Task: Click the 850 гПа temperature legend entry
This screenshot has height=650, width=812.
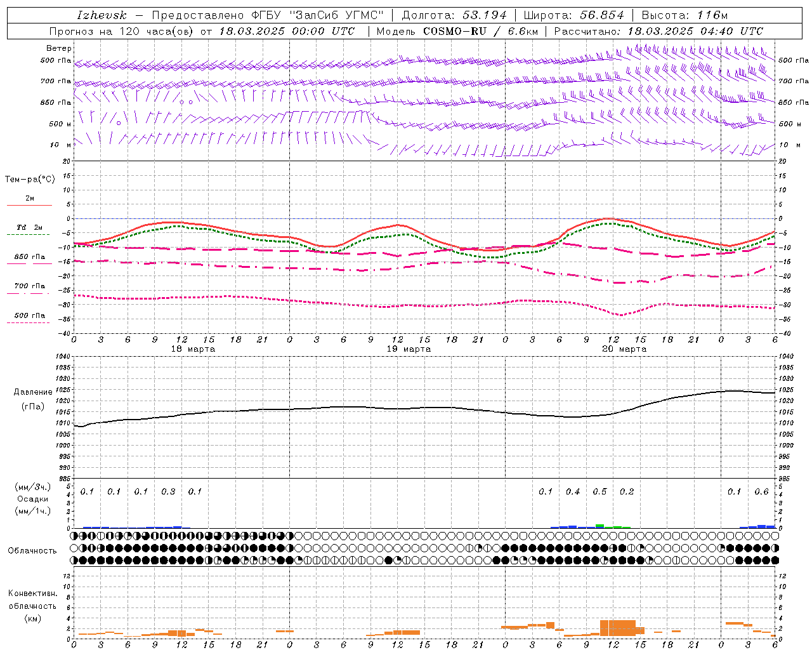Action: coord(30,257)
